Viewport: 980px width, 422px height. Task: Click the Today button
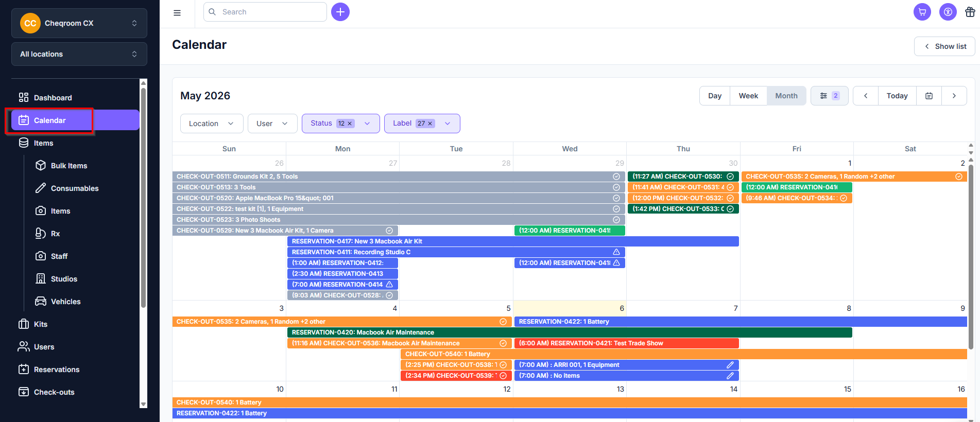pos(897,96)
